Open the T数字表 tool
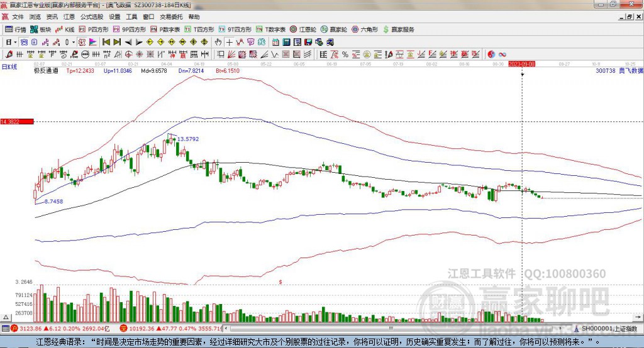This screenshot has height=348, width=644. point(270,30)
